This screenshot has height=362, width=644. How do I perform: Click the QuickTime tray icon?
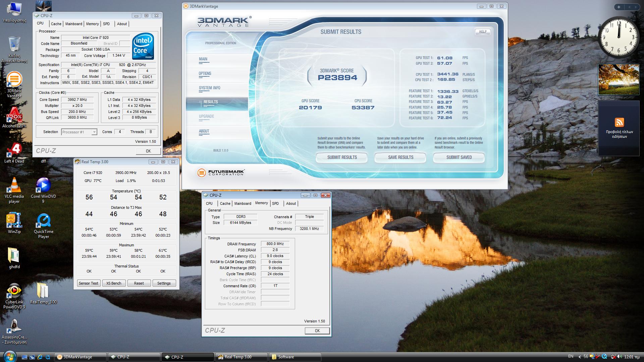[604, 357]
